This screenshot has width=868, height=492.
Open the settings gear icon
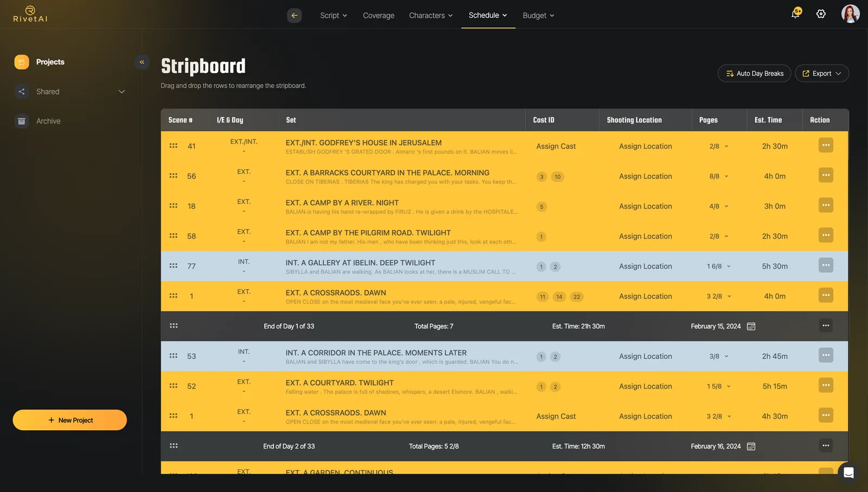[821, 14]
